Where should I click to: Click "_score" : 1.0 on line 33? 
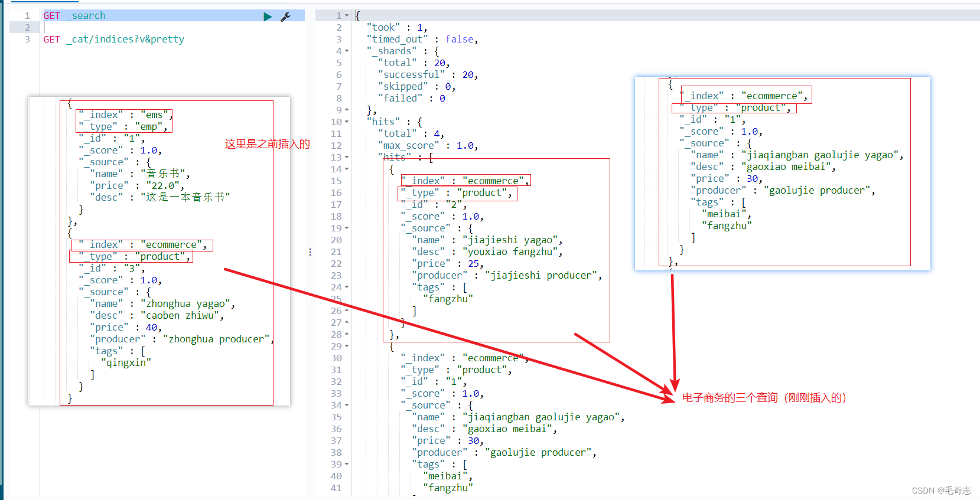442,394
